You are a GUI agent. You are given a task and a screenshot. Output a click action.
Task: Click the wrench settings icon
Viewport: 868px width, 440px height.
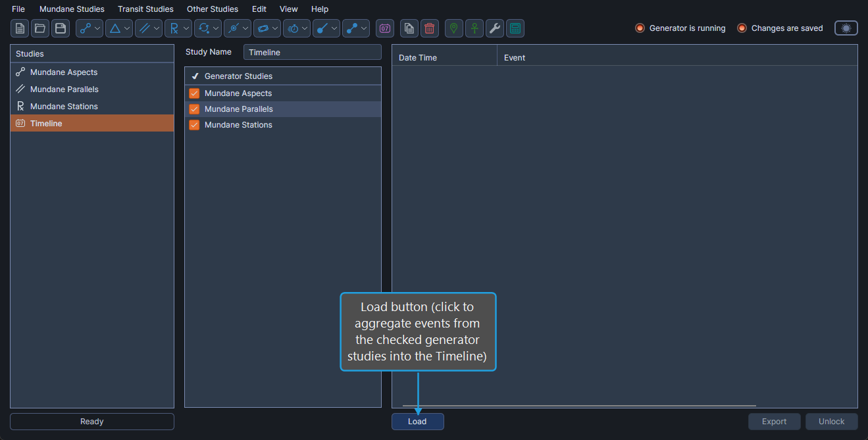pos(495,28)
